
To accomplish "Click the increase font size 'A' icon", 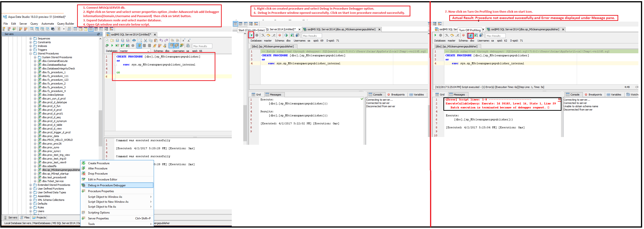I will (189, 40).
